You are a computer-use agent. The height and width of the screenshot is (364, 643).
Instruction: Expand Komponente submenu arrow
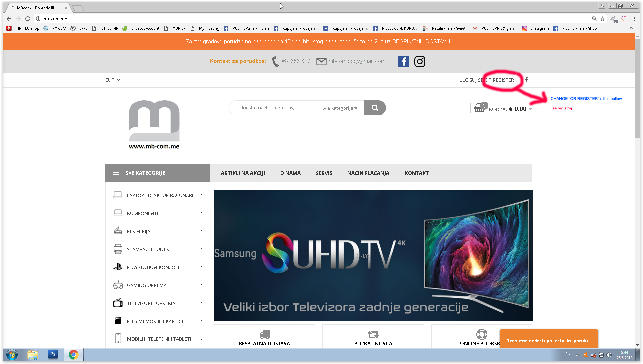201,213
